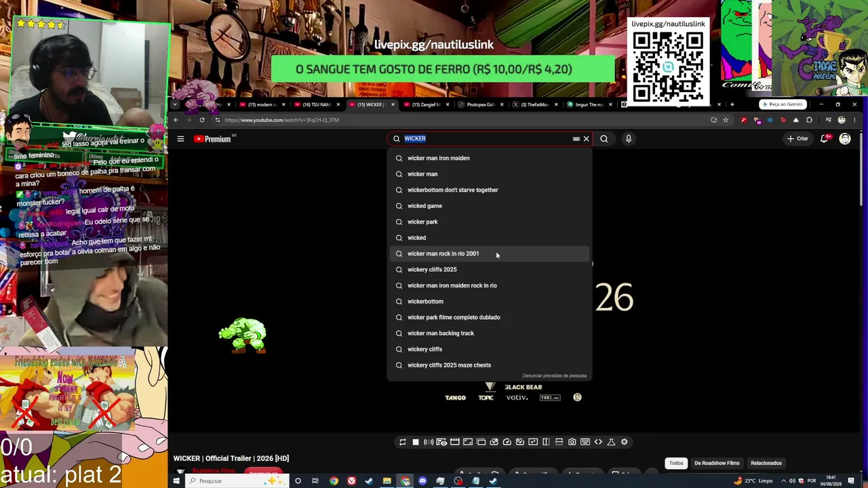Take a screenshot with the camera icon

pyautogui.click(x=572, y=442)
